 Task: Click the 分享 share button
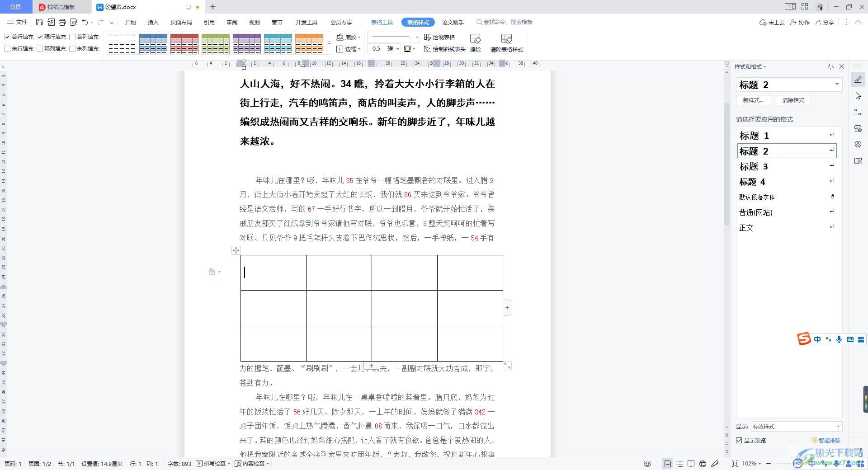click(824, 22)
